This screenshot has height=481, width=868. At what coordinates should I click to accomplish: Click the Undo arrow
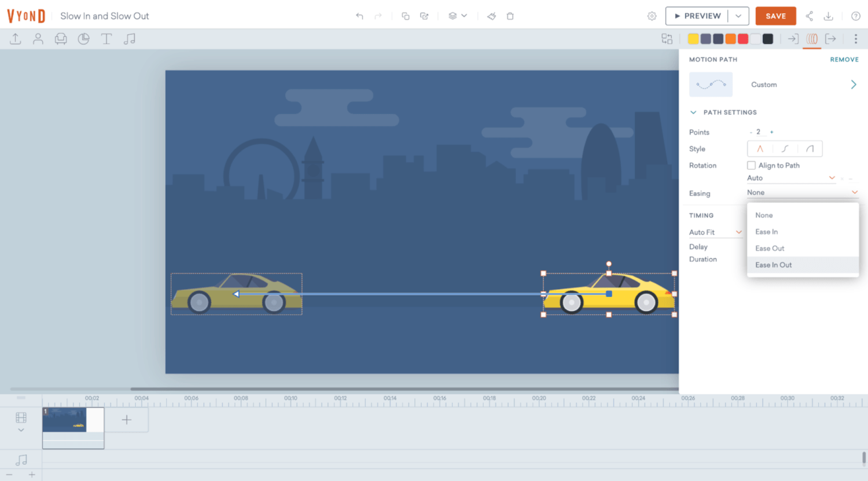(359, 16)
